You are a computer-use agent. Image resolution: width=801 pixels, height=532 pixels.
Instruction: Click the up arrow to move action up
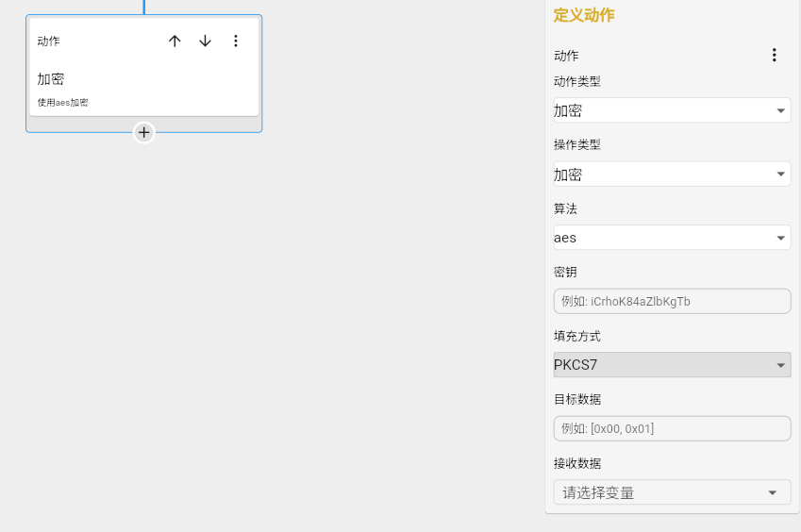175,41
